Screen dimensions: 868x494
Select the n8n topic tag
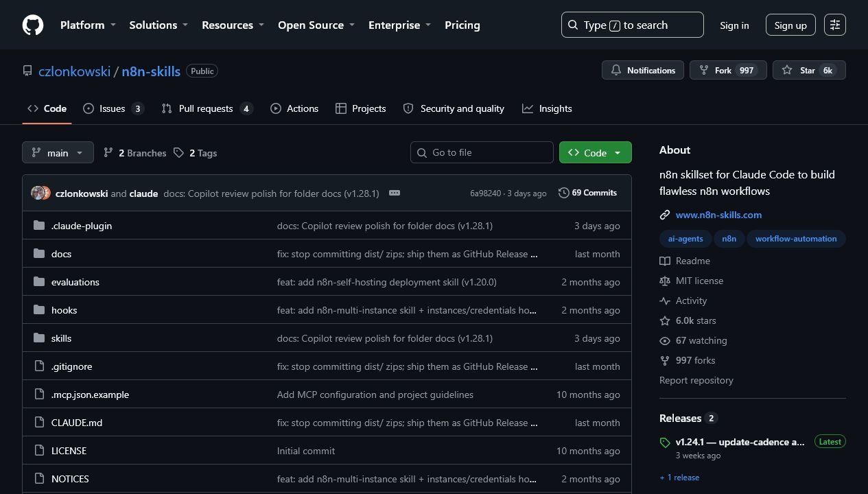[x=729, y=239]
